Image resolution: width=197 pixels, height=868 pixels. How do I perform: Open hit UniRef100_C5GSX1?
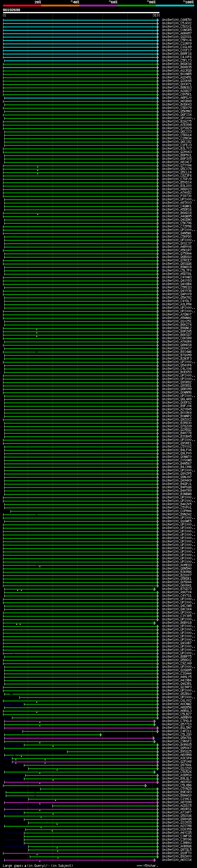coord(177,26)
